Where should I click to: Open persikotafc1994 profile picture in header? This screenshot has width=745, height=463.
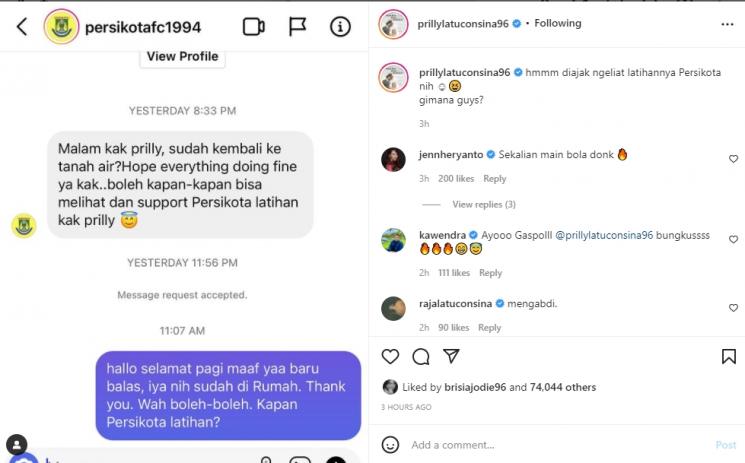click(x=61, y=27)
